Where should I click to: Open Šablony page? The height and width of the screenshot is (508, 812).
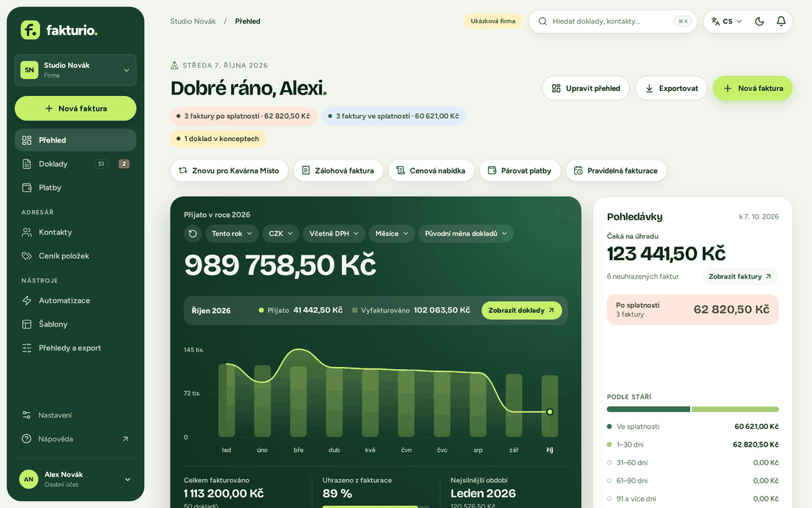coord(75,325)
